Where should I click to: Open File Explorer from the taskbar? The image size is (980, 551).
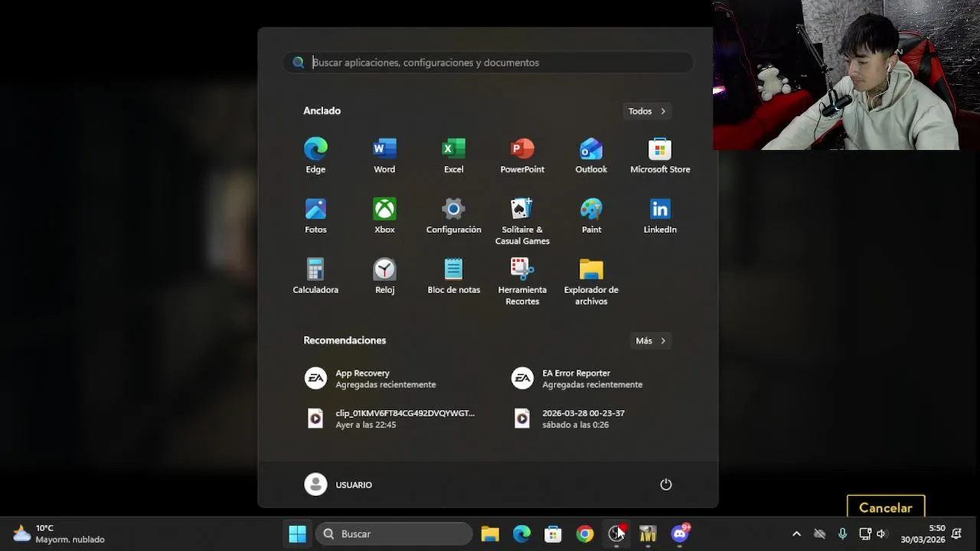[x=490, y=534]
